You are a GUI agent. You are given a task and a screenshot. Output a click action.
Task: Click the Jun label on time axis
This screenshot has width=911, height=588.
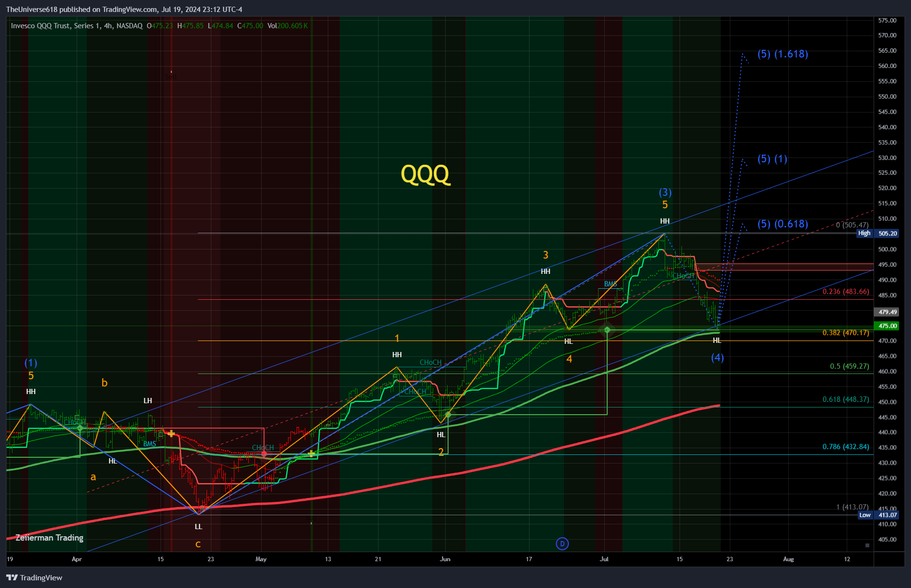click(x=445, y=559)
